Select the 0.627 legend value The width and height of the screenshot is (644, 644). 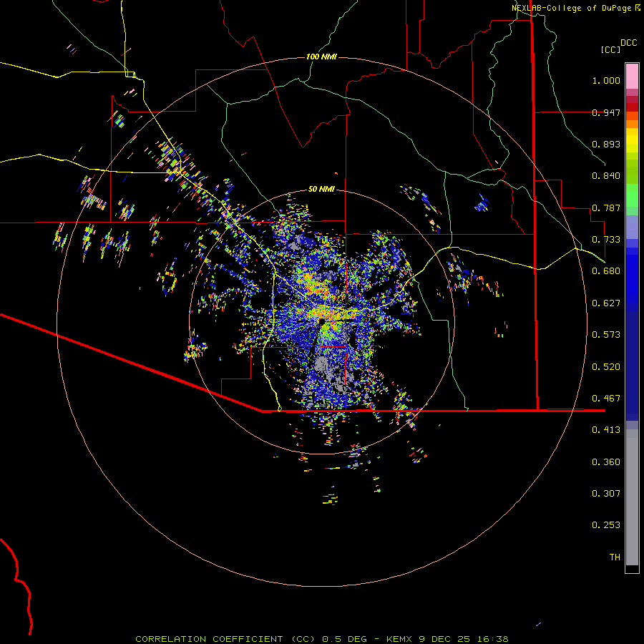606,303
